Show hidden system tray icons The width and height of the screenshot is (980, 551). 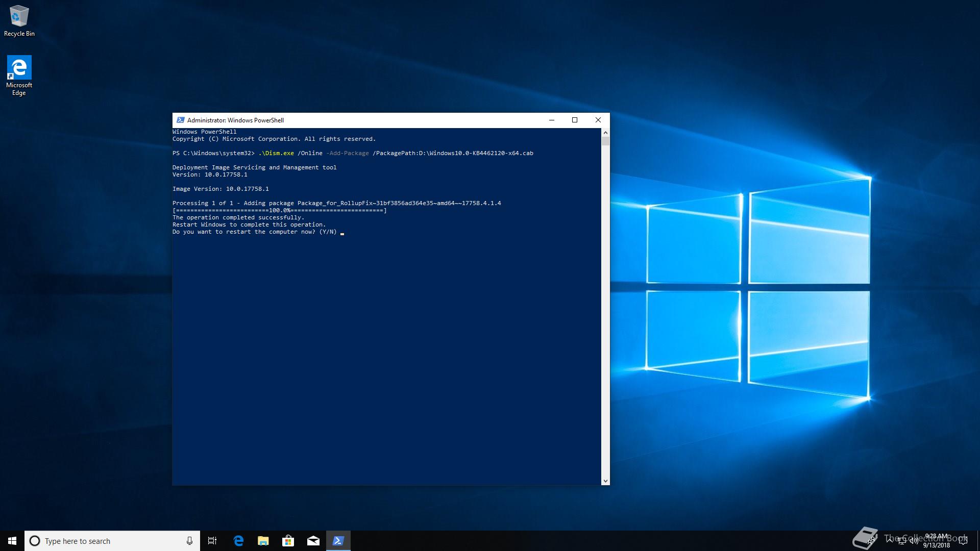point(890,541)
